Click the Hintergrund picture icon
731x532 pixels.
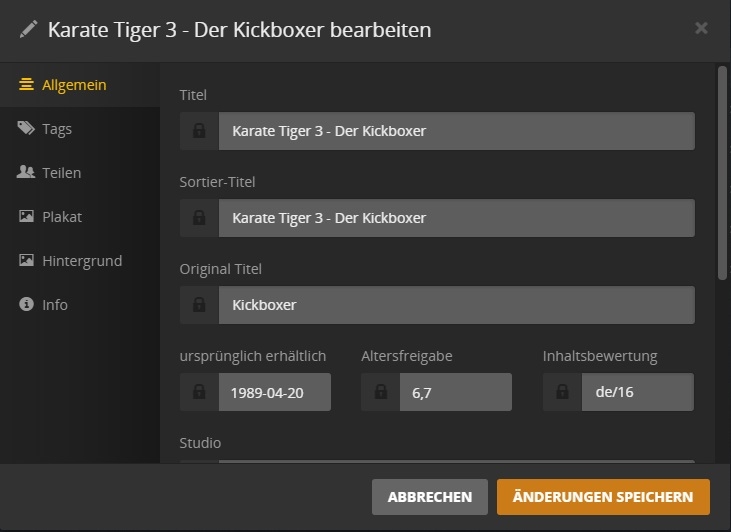pos(26,260)
